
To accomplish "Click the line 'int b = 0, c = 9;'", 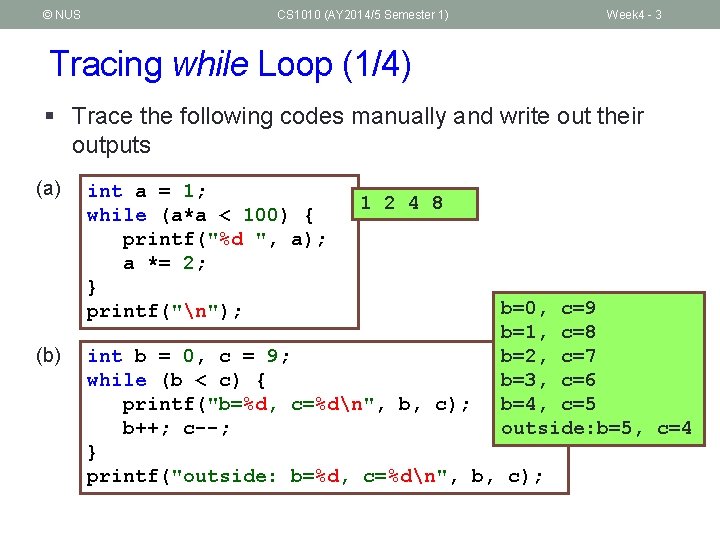I will tap(188, 356).
